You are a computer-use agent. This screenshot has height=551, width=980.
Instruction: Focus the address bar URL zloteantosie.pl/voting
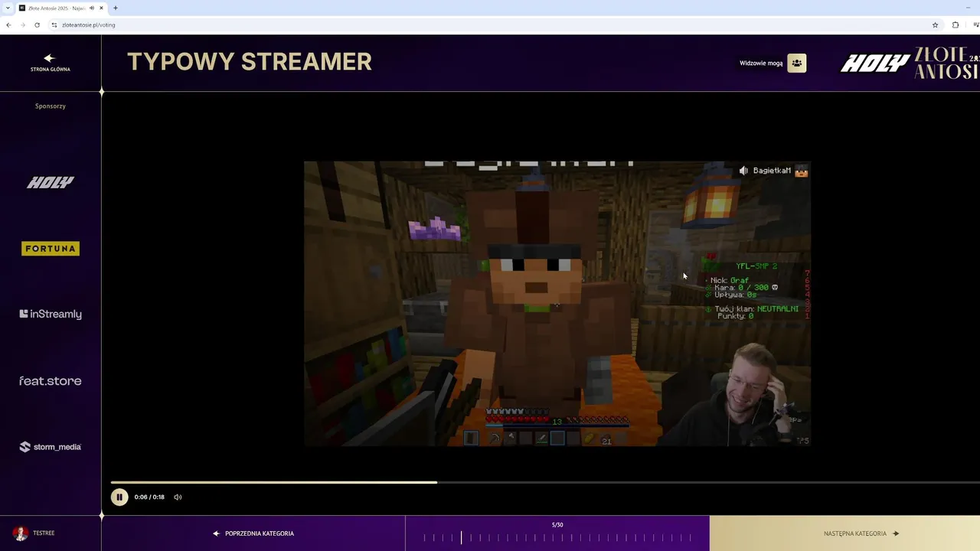(x=89, y=24)
